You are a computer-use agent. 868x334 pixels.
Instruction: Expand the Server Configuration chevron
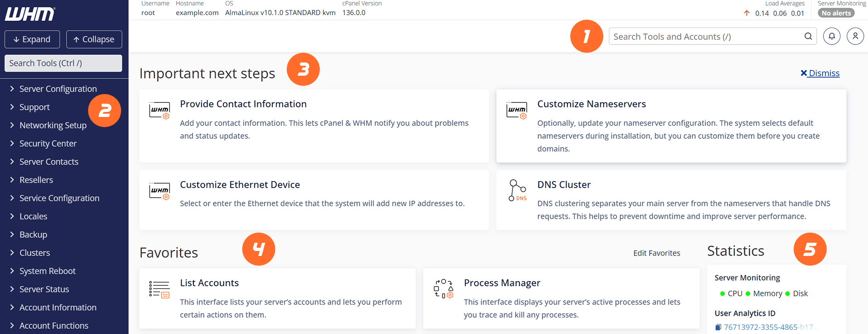coord(12,89)
